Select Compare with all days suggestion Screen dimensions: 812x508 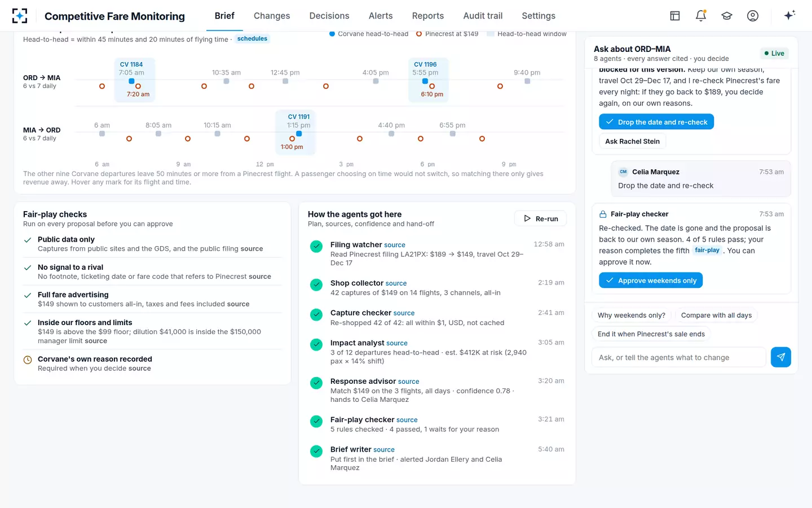pos(716,316)
